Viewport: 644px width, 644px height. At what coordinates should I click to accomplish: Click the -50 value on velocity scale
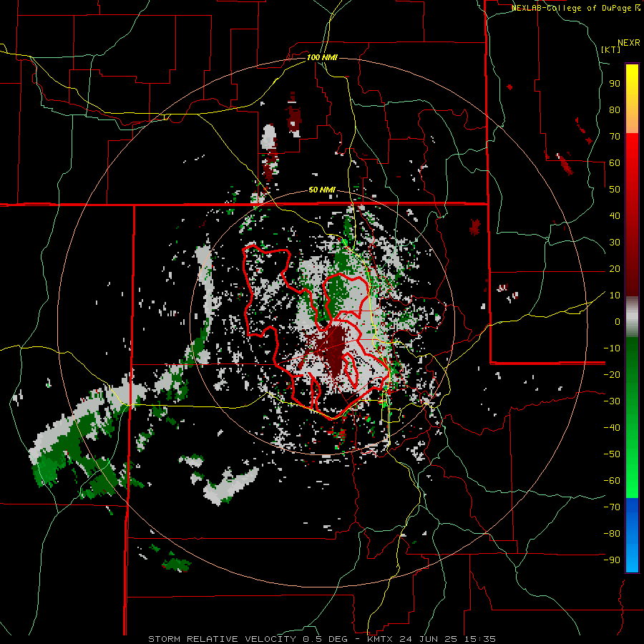tap(612, 454)
